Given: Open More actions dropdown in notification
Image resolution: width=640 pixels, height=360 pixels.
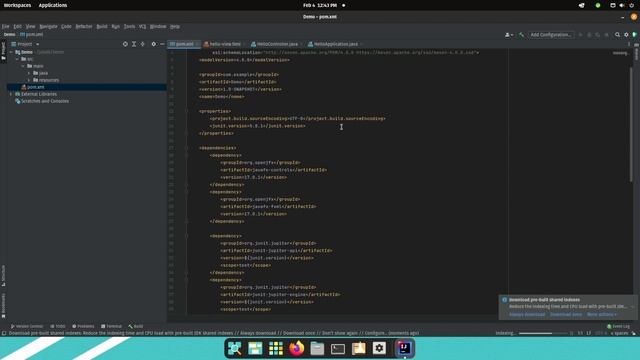Looking at the screenshot, I should coord(602,315).
